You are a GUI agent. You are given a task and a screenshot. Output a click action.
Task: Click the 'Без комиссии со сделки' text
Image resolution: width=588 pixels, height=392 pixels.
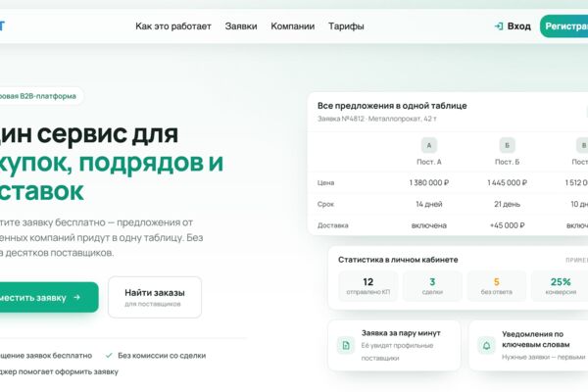pyautogui.click(x=162, y=355)
